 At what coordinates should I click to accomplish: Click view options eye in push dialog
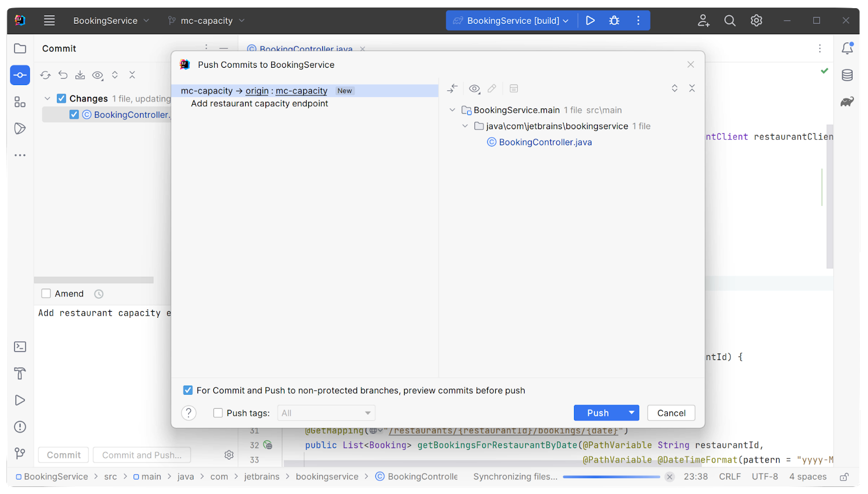pyautogui.click(x=475, y=88)
